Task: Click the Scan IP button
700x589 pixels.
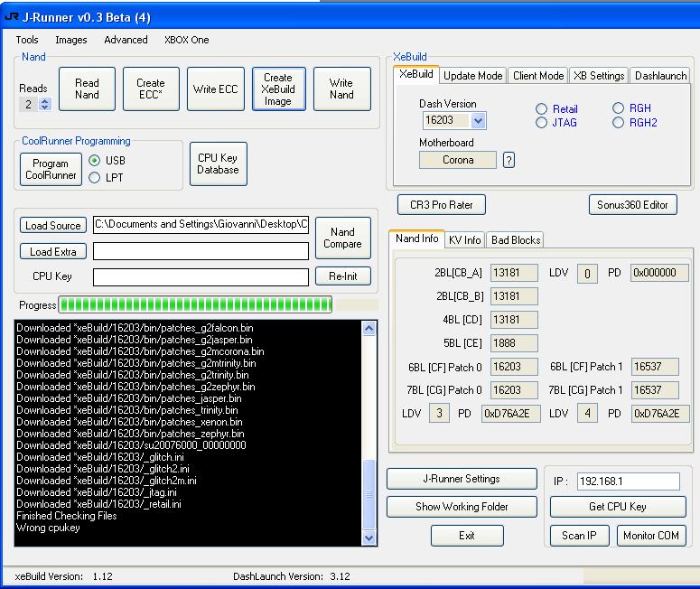Action: (580, 536)
